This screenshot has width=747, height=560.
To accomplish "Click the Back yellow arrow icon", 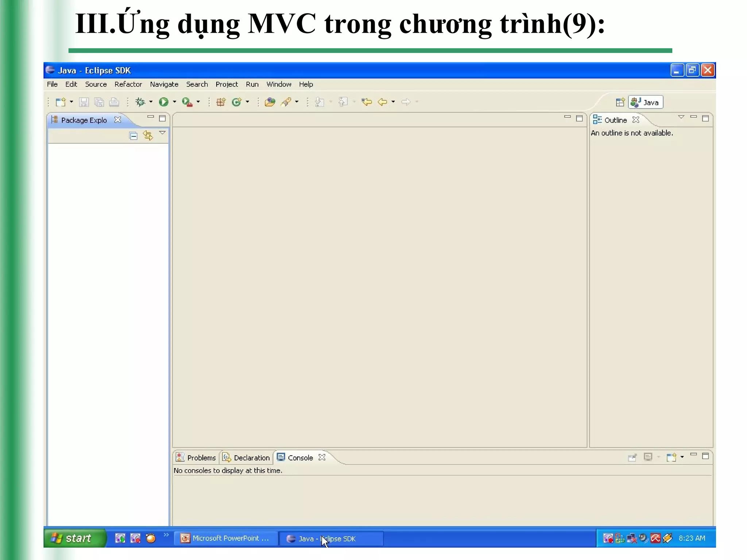I will coord(382,102).
